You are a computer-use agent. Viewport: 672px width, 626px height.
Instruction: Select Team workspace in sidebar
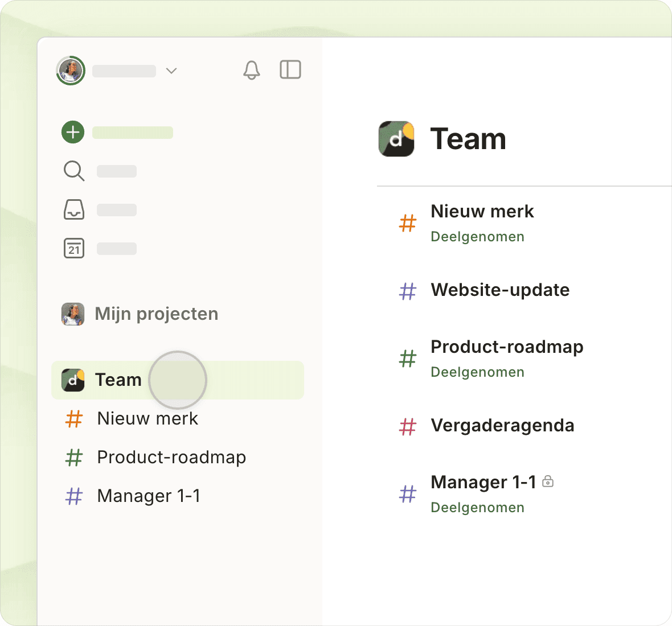pyautogui.click(x=118, y=380)
